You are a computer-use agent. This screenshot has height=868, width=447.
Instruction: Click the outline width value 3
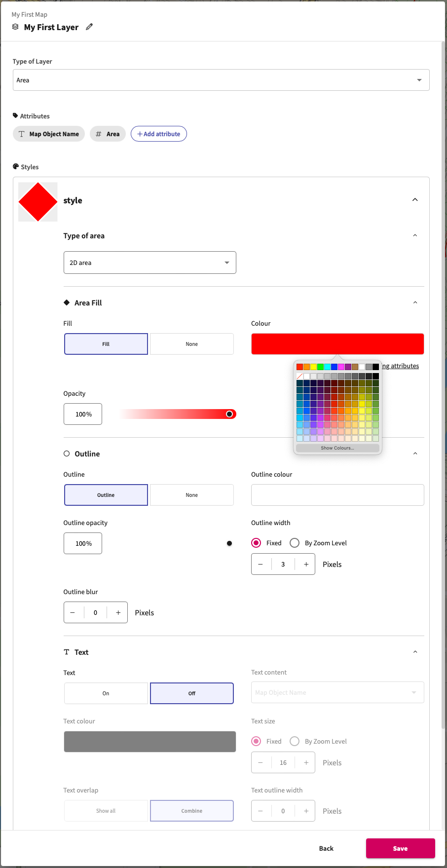click(283, 564)
